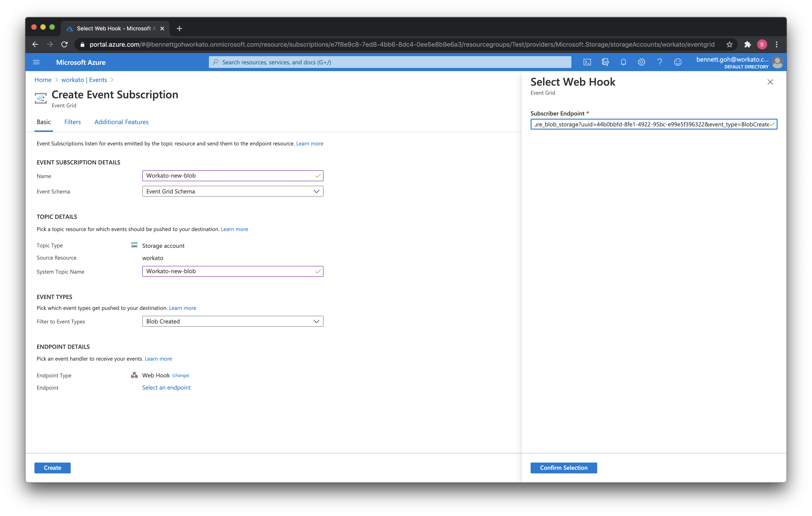This screenshot has height=516, width=812.
Task: Expand the Event Schema dropdown
Action: point(232,191)
